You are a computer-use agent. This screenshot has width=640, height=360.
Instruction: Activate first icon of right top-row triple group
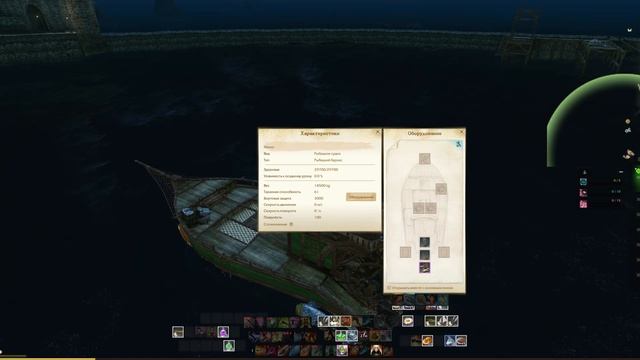(x=430, y=321)
